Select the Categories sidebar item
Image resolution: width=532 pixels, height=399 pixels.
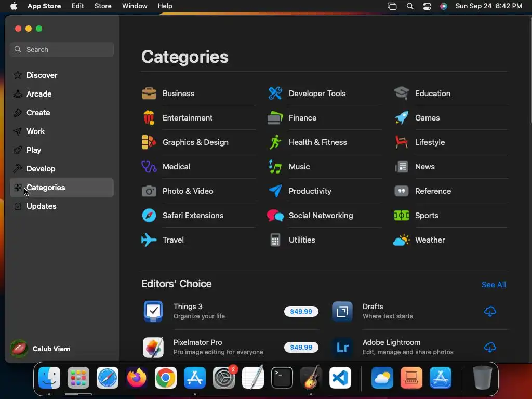click(62, 188)
